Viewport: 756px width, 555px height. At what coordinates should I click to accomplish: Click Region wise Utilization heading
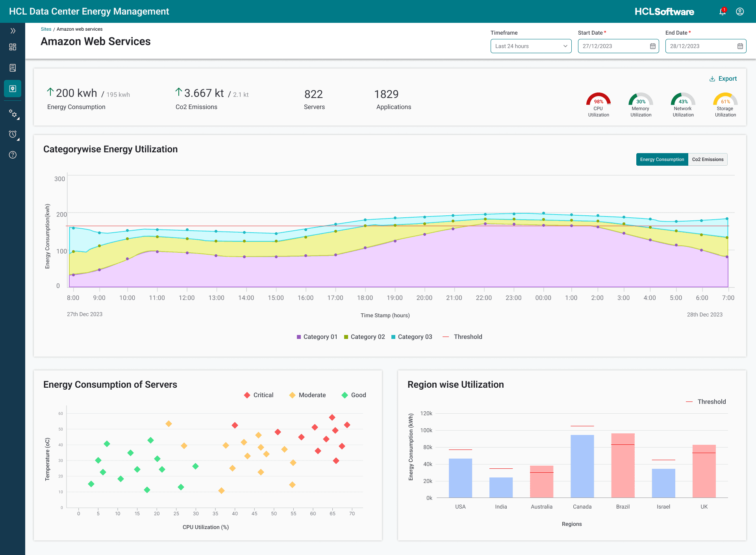pyautogui.click(x=456, y=385)
